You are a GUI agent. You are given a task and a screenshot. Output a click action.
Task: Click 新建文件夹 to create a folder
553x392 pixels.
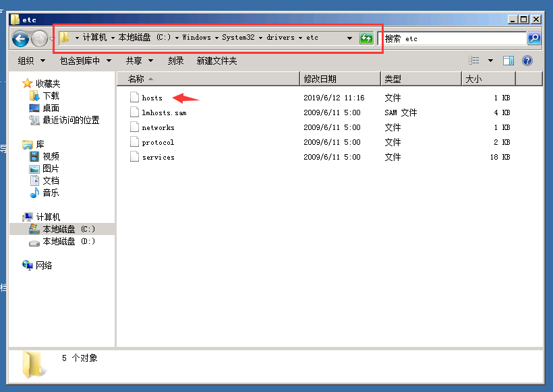[217, 61]
